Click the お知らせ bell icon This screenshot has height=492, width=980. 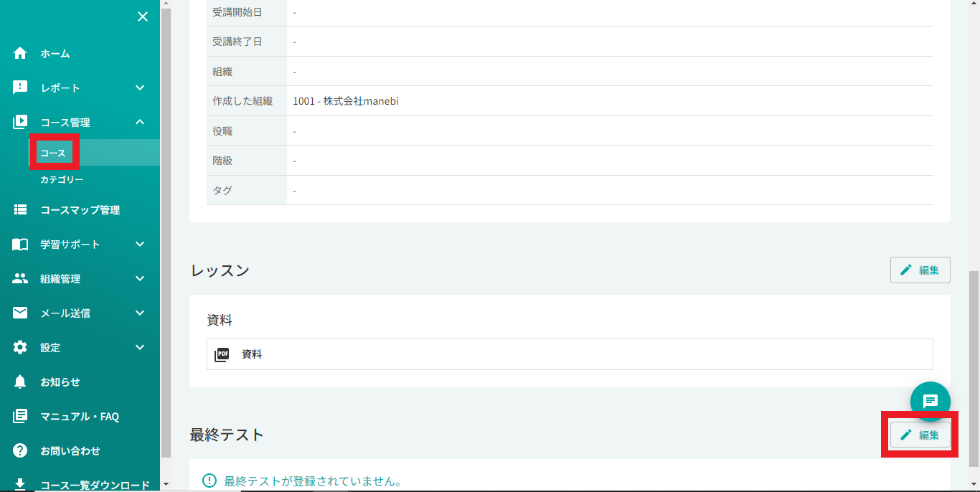coord(20,382)
